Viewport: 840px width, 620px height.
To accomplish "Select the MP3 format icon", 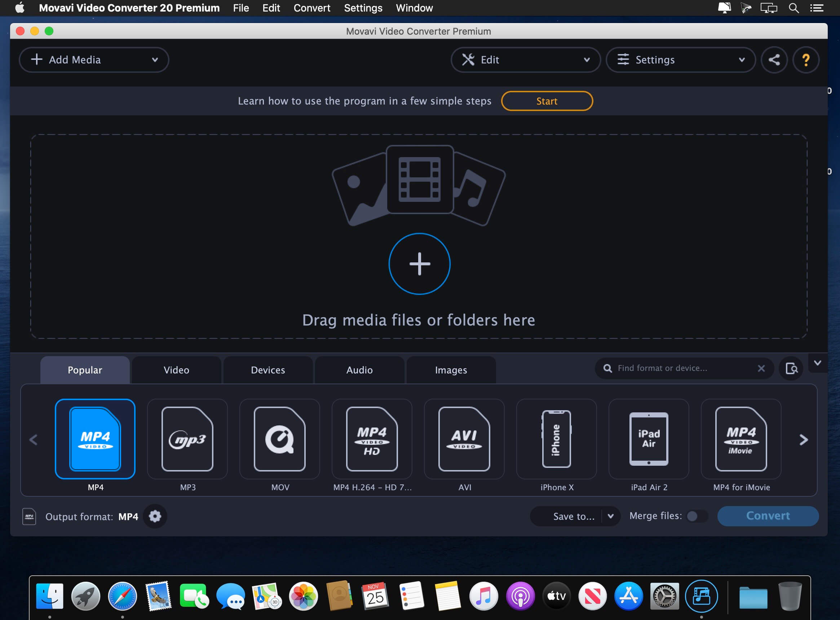I will [187, 439].
